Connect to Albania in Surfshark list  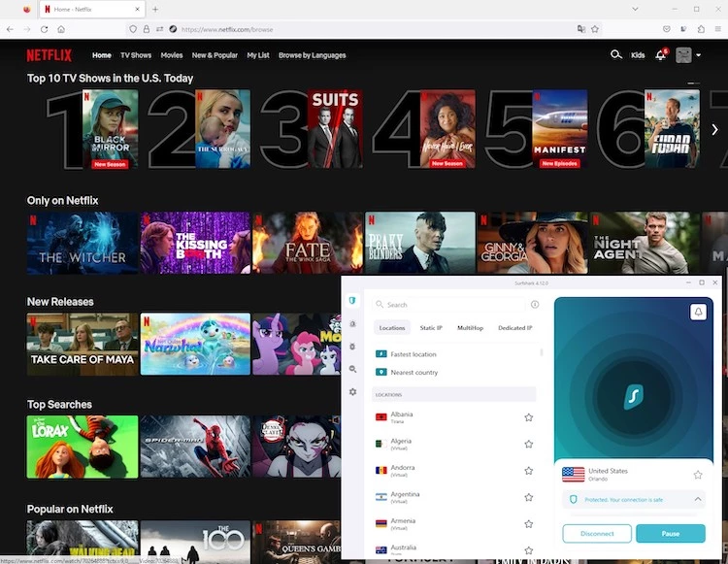click(454, 417)
